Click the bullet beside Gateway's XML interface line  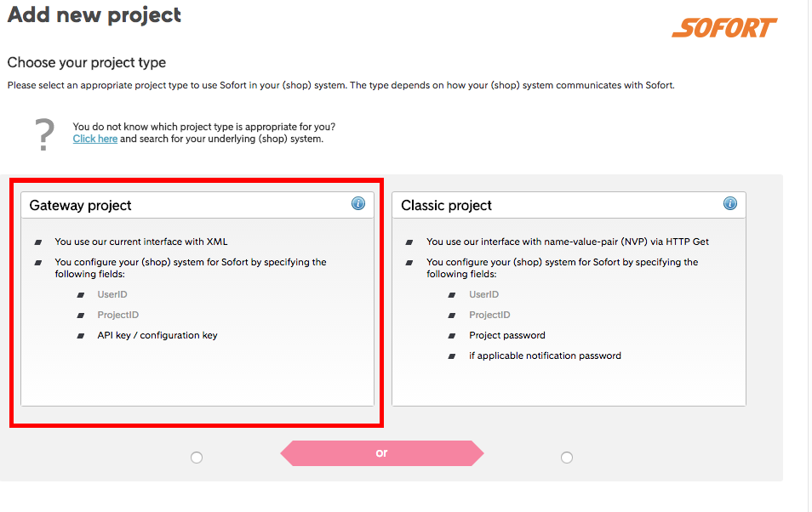(38, 242)
